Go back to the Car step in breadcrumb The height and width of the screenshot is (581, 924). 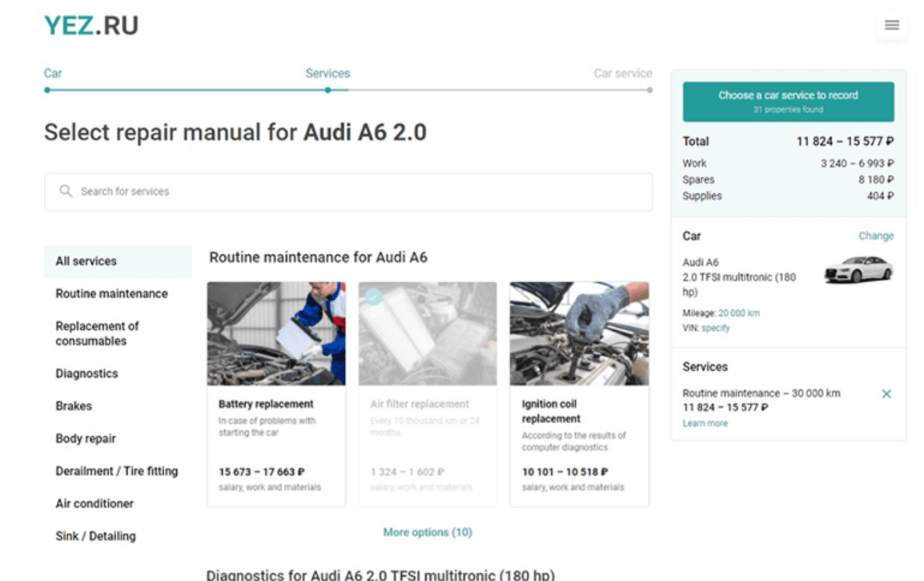point(52,73)
